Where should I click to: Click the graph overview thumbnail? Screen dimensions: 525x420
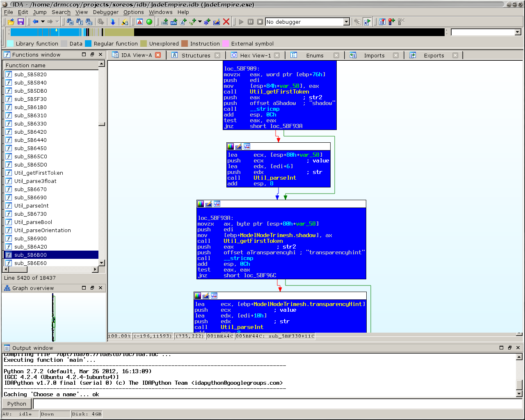(53, 317)
